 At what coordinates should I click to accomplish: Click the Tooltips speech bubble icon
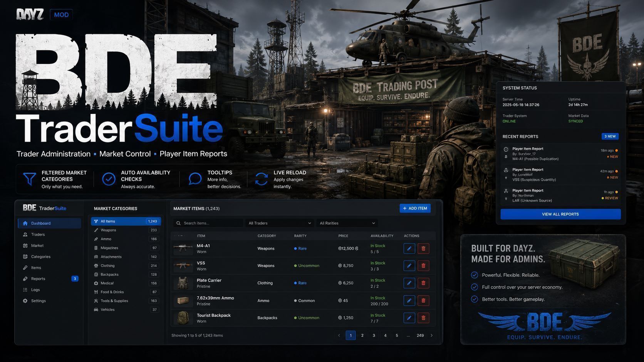point(195,179)
